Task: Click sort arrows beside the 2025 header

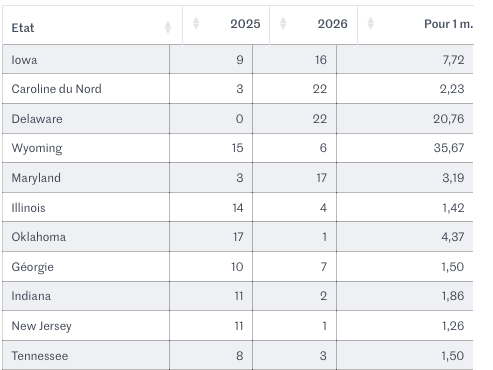Action: 196,23
